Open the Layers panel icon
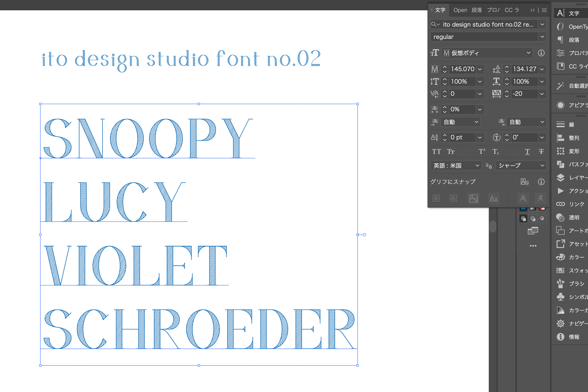The image size is (588, 392). tap(560, 177)
